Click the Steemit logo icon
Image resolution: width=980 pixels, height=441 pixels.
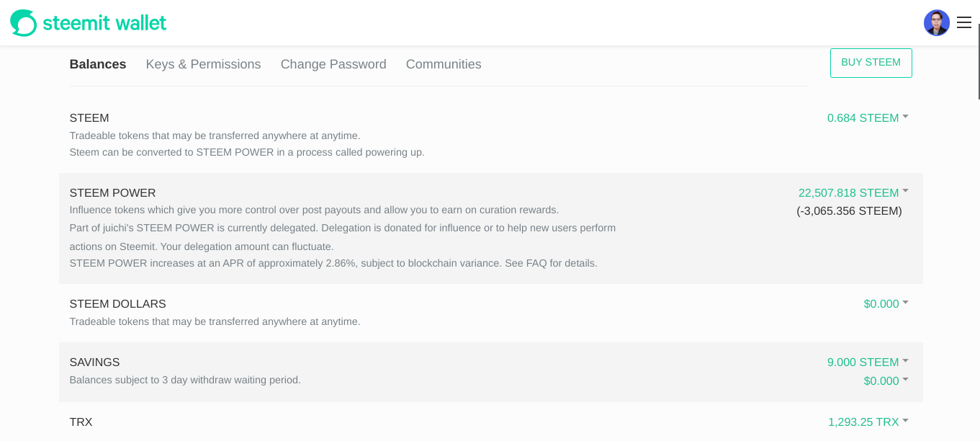pos(23,23)
